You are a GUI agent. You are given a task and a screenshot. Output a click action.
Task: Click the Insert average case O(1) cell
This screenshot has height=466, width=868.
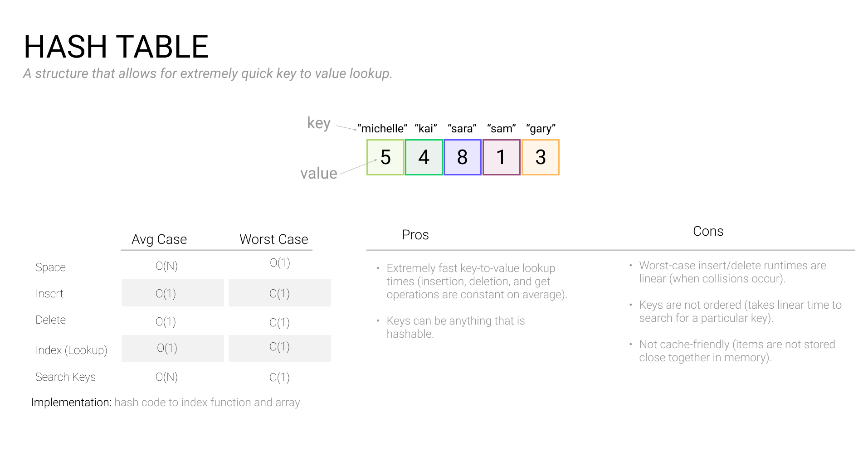173,293
